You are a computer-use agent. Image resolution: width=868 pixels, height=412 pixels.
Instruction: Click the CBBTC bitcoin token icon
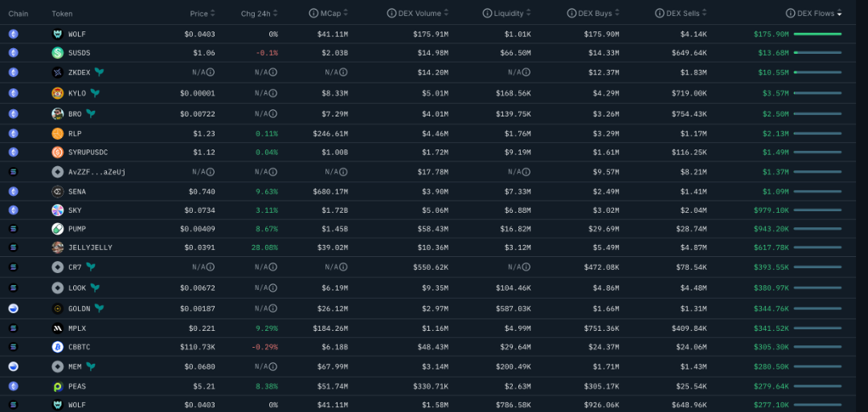58,347
